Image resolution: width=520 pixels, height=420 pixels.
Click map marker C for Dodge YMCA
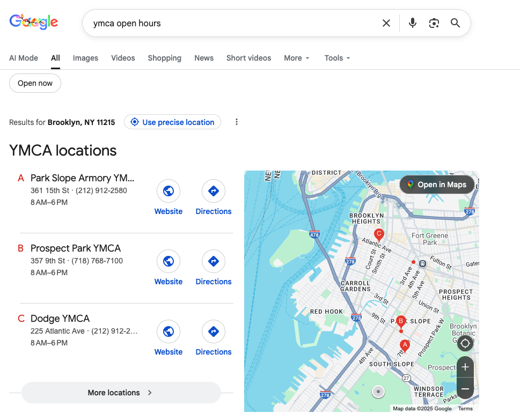[x=379, y=234]
